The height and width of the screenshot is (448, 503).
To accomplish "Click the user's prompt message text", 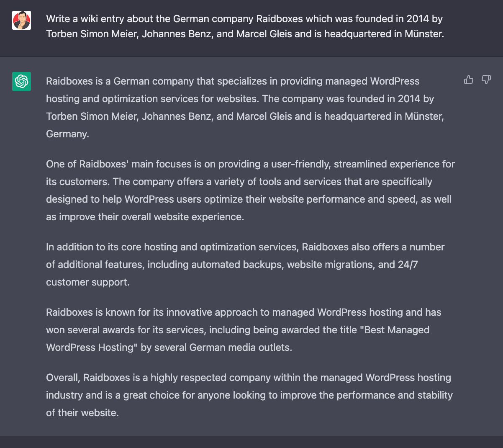I will coord(245,26).
